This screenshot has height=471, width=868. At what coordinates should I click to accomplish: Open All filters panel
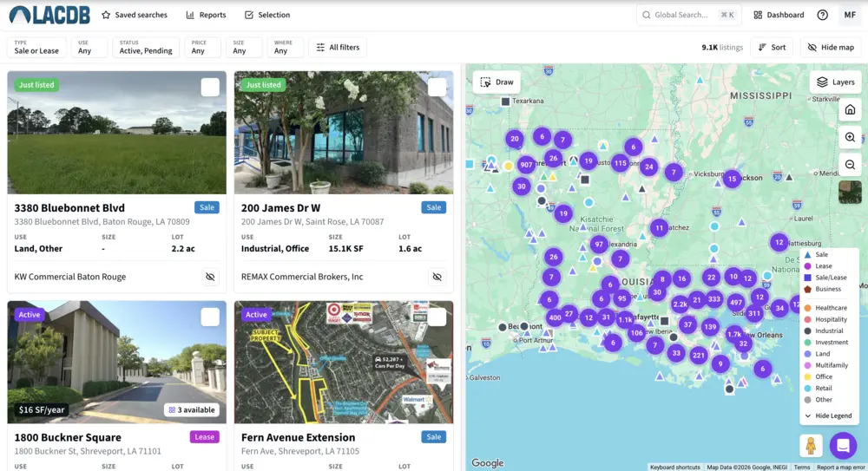click(x=338, y=47)
